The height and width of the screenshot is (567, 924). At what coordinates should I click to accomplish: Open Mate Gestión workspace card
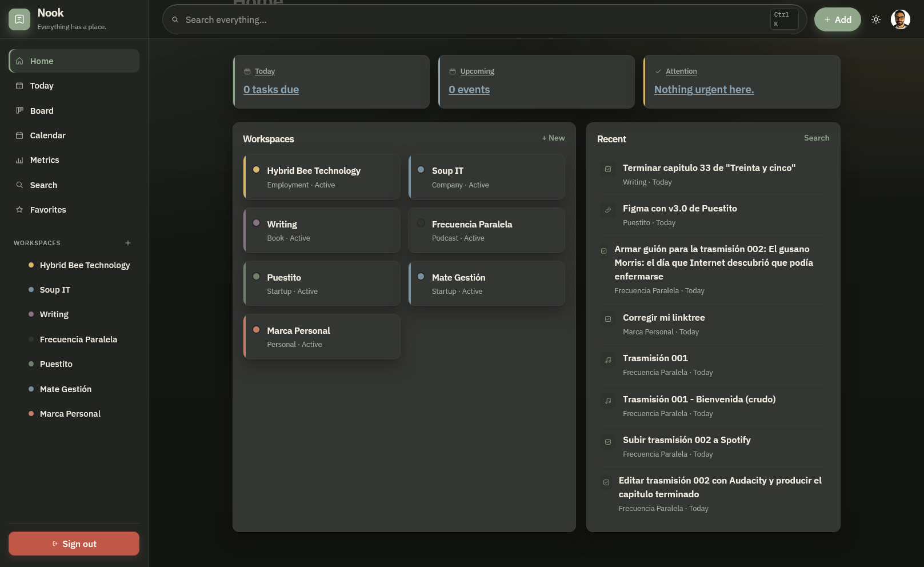pos(487,283)
